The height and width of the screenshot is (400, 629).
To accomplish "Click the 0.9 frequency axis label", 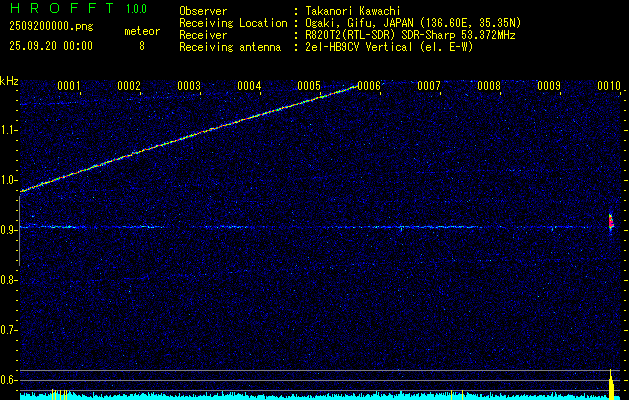I will click(x=9, y=230).
